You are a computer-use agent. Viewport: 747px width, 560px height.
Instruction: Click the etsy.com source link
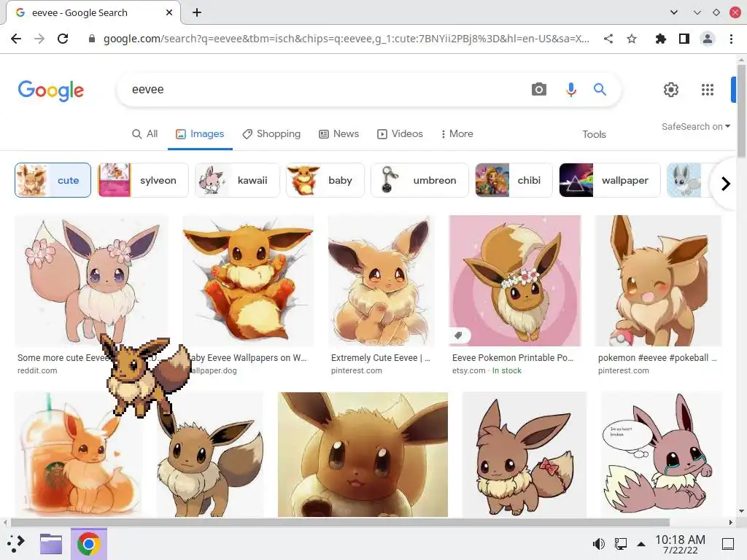coord(469,370)
